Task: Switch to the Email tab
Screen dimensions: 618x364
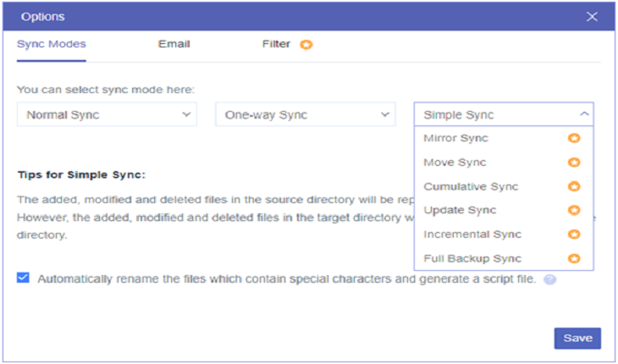Action: (x=174, y=44)
